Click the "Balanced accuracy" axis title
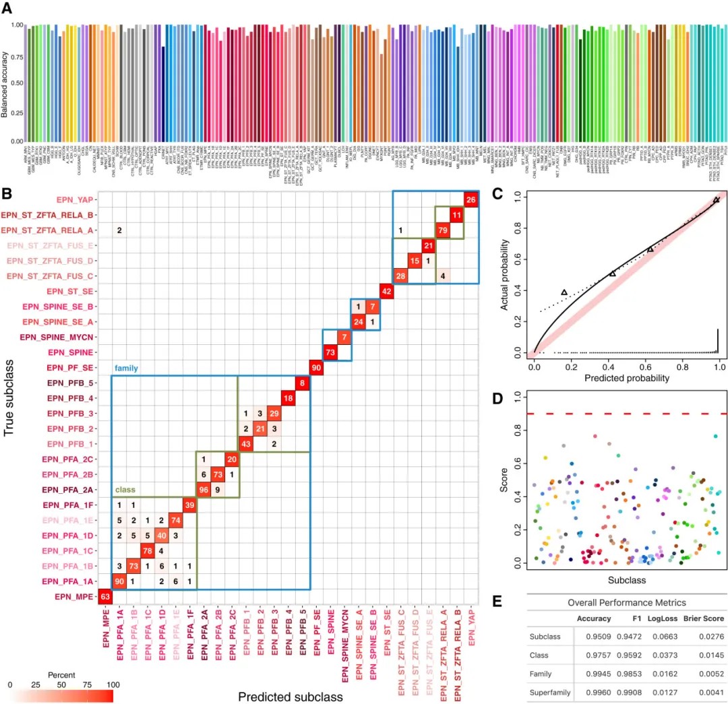 [6, 82]
